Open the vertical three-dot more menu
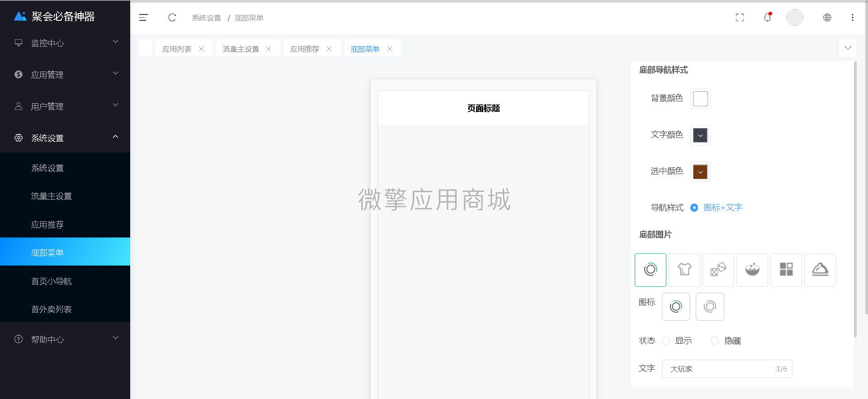 coord(853,18)
